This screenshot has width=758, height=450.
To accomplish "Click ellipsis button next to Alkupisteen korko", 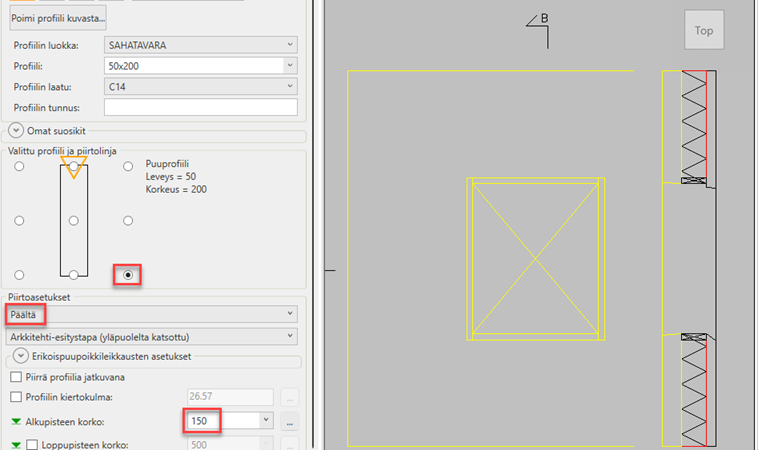I will pos(289,421).
